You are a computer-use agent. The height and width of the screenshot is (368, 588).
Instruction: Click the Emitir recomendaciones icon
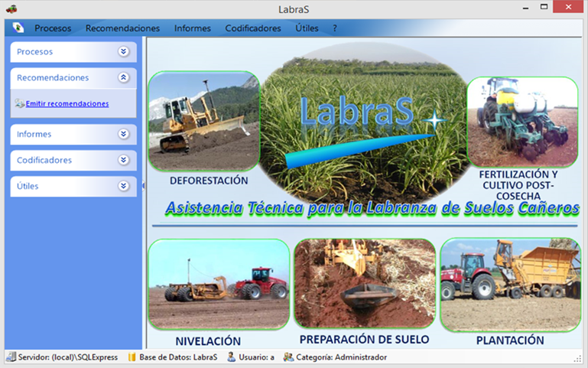[x=19, y=103]
